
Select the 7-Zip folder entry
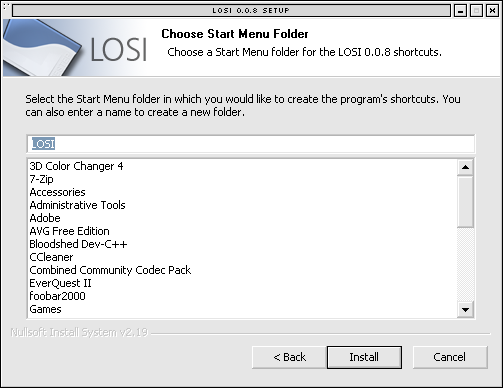[x=41, y=179]
